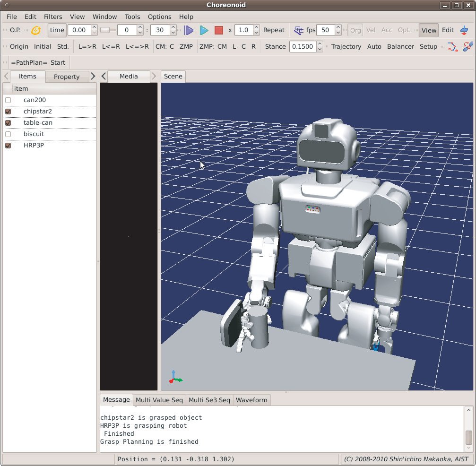476x466 pixels.
Task: Switch to the Multi Value Seq tab
Action: point(159,400)
